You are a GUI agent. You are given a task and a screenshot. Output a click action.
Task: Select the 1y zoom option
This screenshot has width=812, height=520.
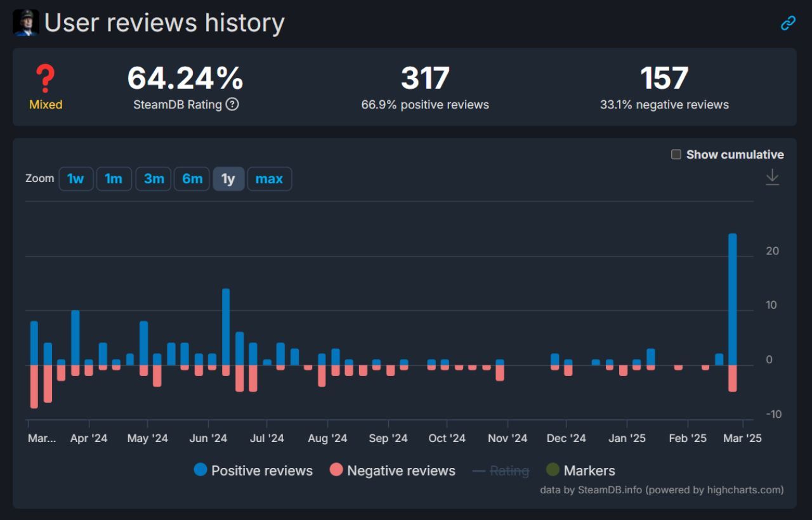(x=228, y=179)
